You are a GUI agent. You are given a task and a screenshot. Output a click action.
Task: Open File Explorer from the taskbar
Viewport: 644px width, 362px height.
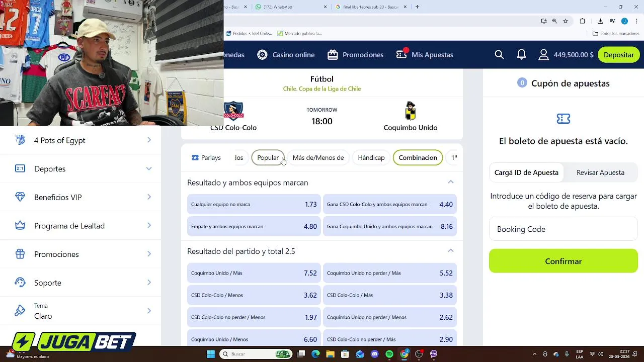tap(330, 354)
